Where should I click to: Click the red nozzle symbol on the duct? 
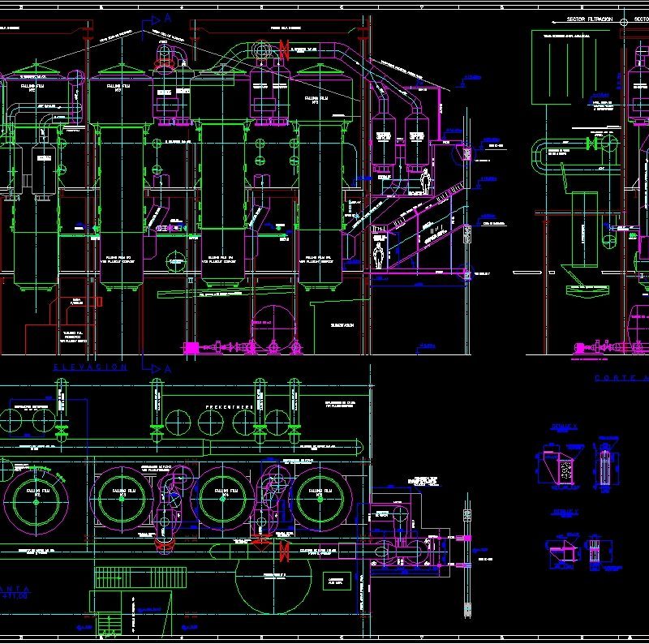coord(286,50)
